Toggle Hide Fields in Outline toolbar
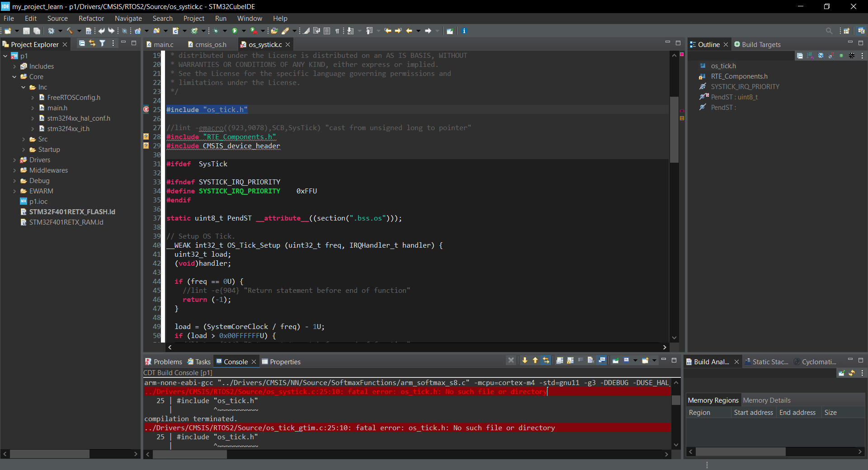This screenshot has height=470, width=868. [821, 56]
